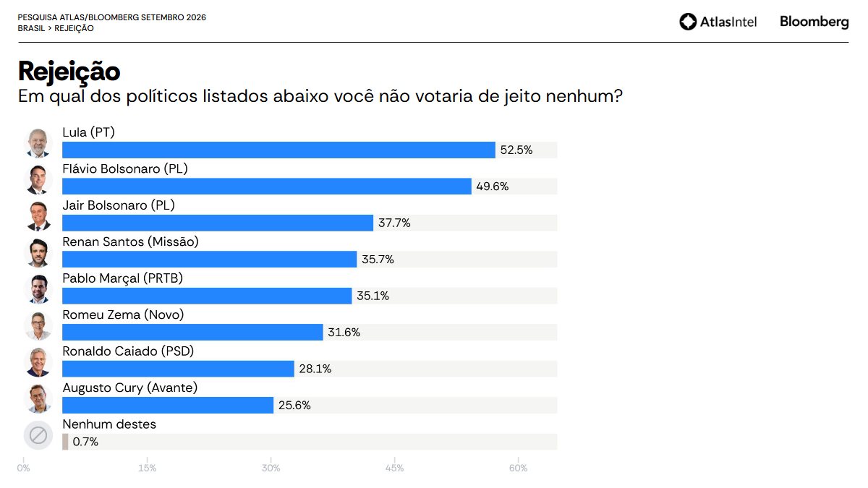Click Romeu Zema's avatar image

38,325
